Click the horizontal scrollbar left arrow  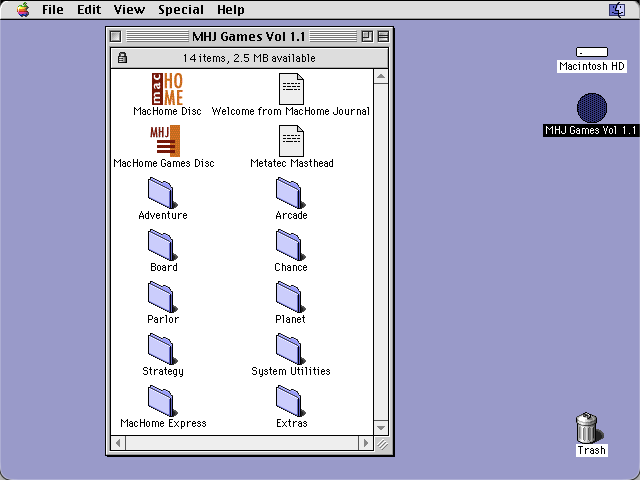click(x=118, y=443)
